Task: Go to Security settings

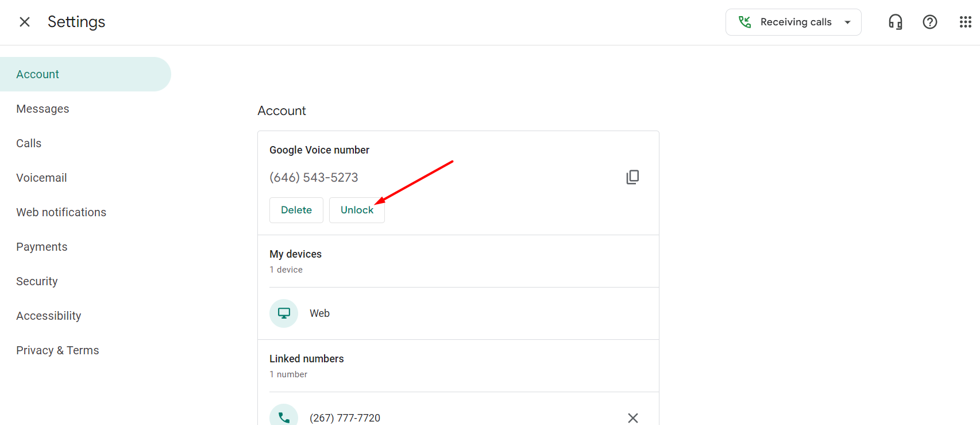Action: 37,281
